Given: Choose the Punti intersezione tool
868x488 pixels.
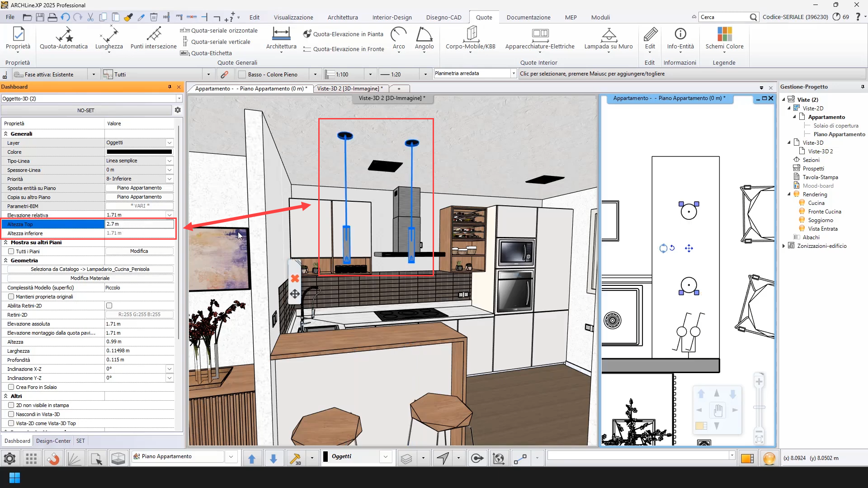Looking at the screenshot, I should click(153, 38).
